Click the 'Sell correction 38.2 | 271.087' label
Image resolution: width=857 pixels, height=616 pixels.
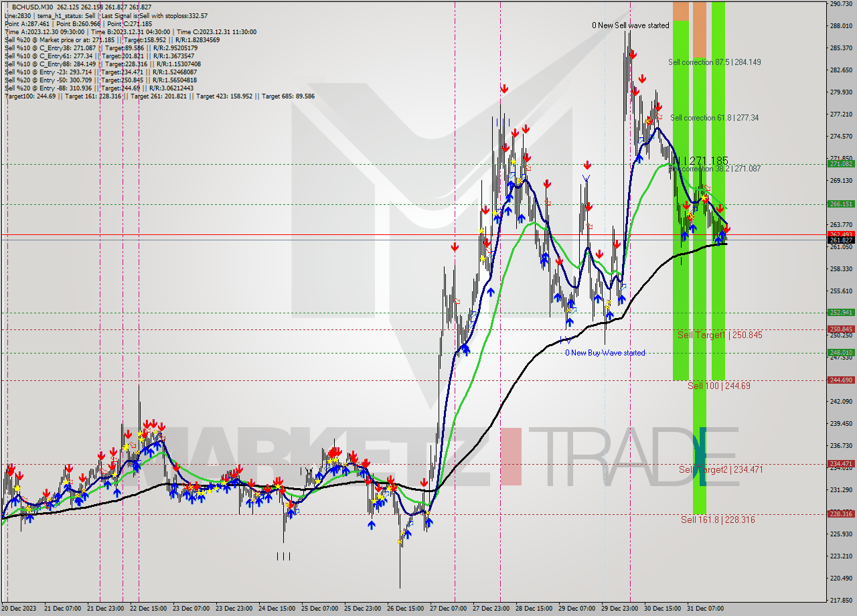(x=714, y=169)
